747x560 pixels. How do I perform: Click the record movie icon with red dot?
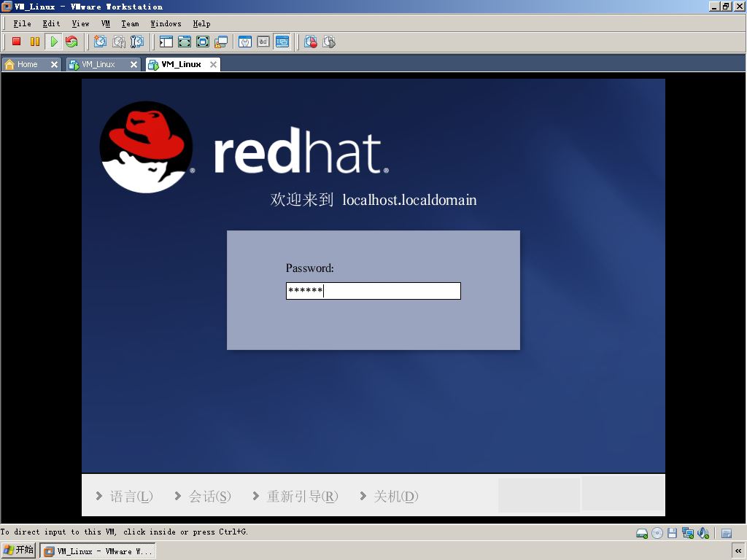click(x=311, y=42)
